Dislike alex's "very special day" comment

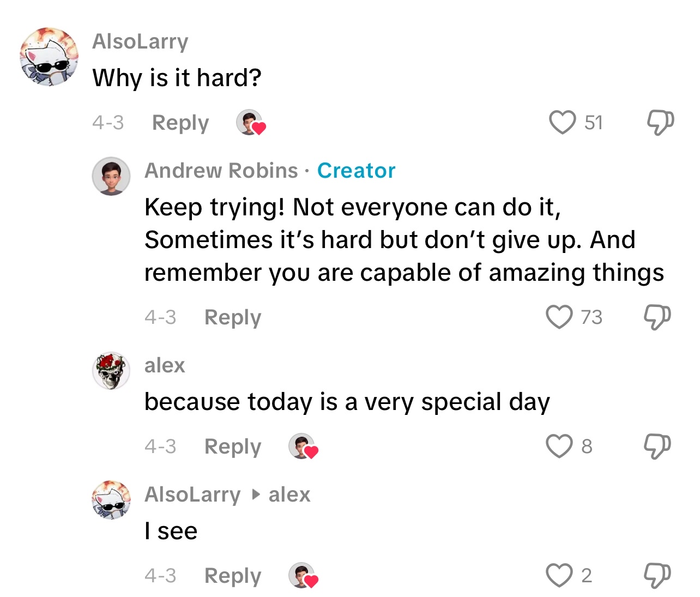click(x=657, y=446)
